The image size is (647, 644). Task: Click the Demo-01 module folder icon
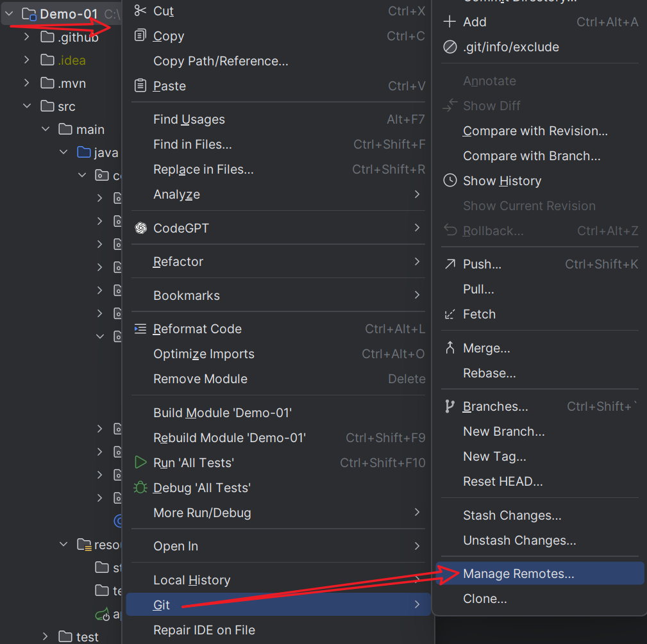click(x=29, y=15)
